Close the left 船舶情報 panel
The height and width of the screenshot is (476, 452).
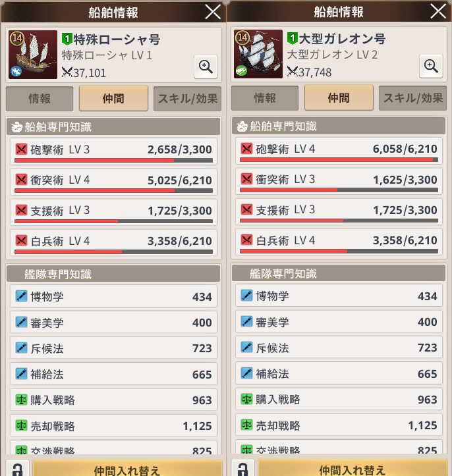click(213, 12)
